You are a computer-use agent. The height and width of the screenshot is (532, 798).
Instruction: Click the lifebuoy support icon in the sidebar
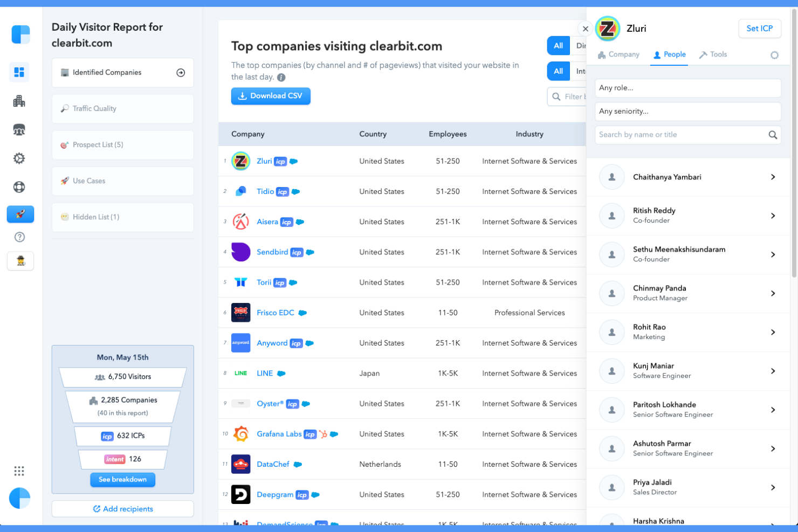tap(19, 186)
